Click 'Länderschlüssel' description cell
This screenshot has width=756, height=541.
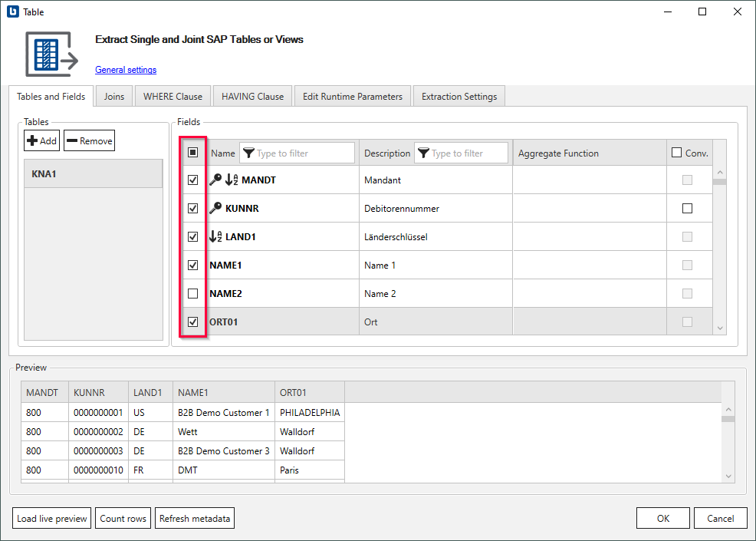tap(436, 237)
